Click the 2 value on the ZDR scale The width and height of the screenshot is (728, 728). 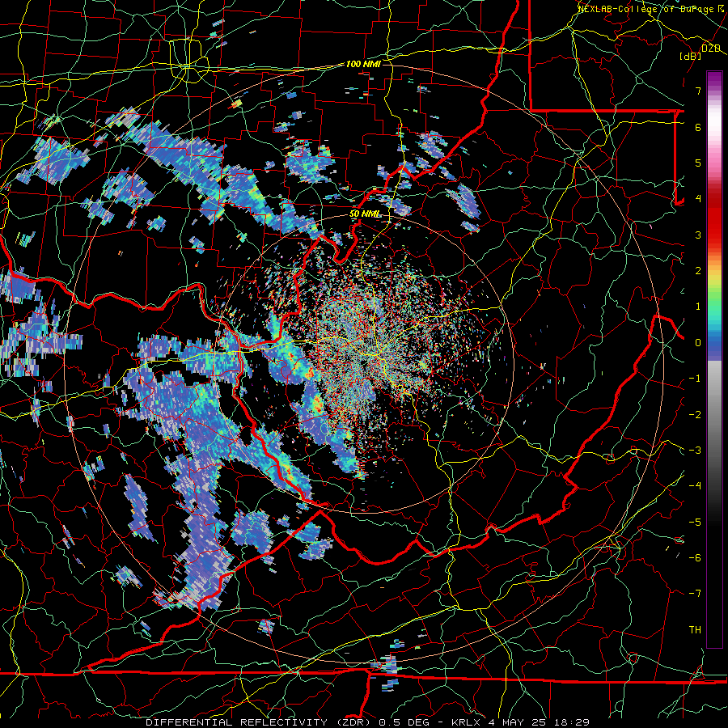pyautogui.click(x=698, y=271)
